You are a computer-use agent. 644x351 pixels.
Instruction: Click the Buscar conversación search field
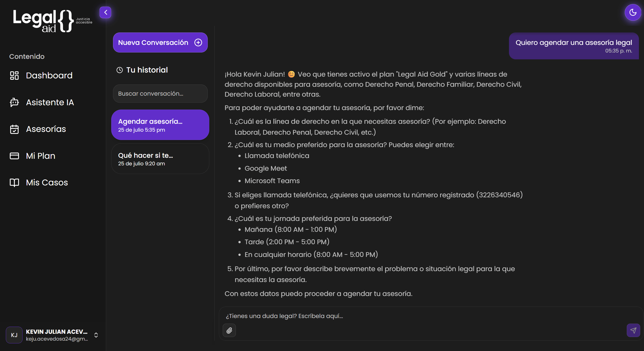click(x=160, y=94)
